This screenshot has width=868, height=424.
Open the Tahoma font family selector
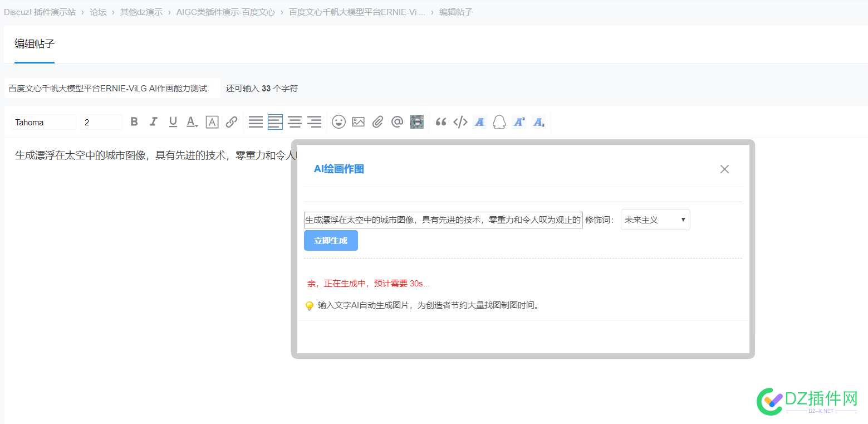(x=44, y=122)
